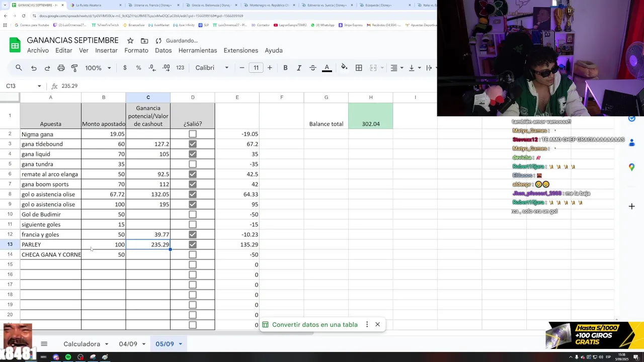Activate the paint format roller tool

(x=74, y=68)
